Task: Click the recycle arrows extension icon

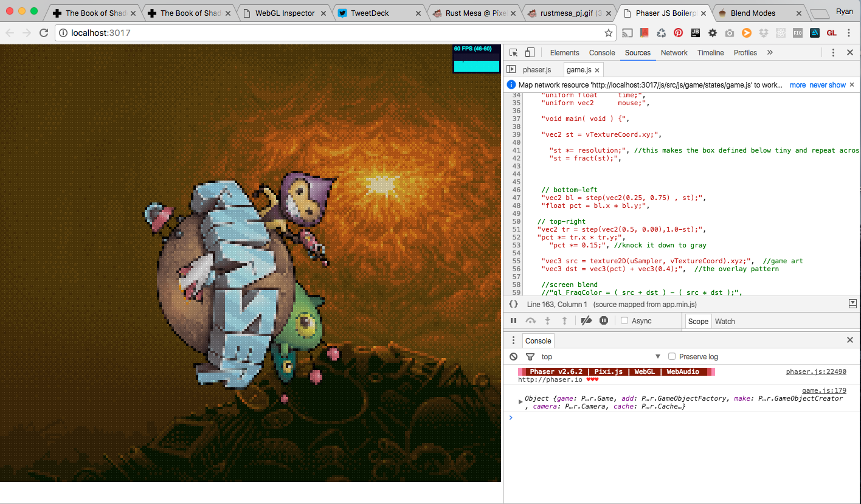Action: 661,33
